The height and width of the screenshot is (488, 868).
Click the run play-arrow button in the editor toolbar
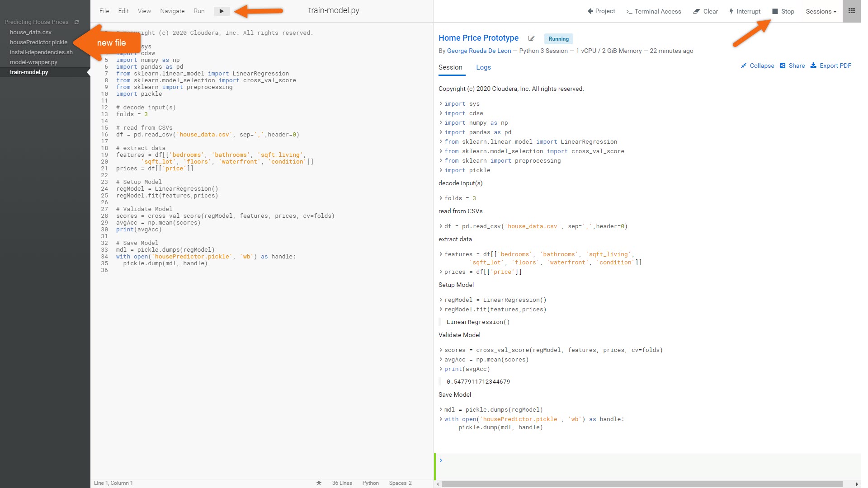pos(222,11)
